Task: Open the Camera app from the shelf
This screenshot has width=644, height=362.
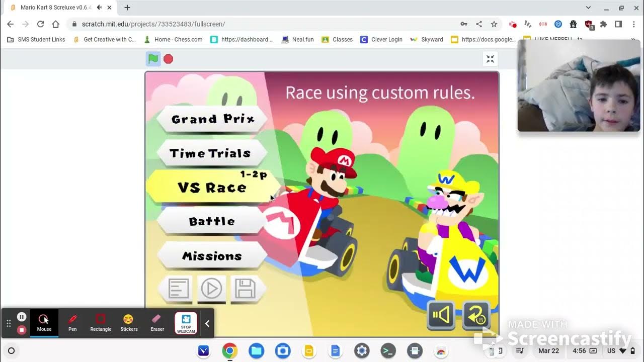Action: point(283,350)
